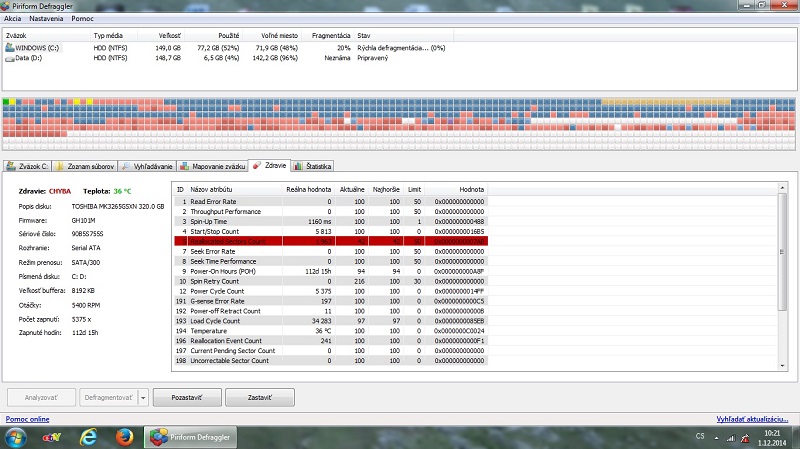The width and height of the screenshot is (800, 449).
Task: Select the Current Pending Sector Count row
Action: pyautogui.click(x=331, y=351)
